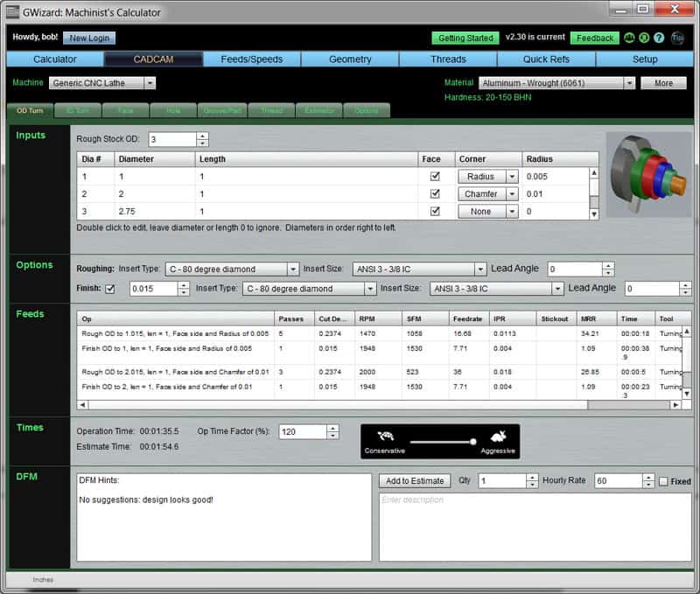700x594 pixels.
Task: Switch to the Feeds/Speeds tab
Action: [252, 59]
